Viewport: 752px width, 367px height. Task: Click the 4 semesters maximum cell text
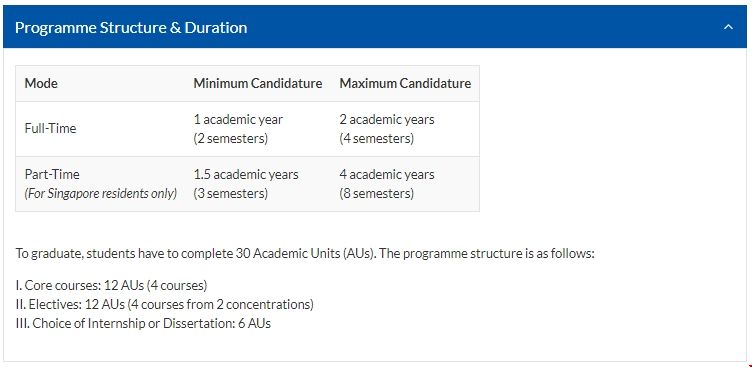[376, 139]
